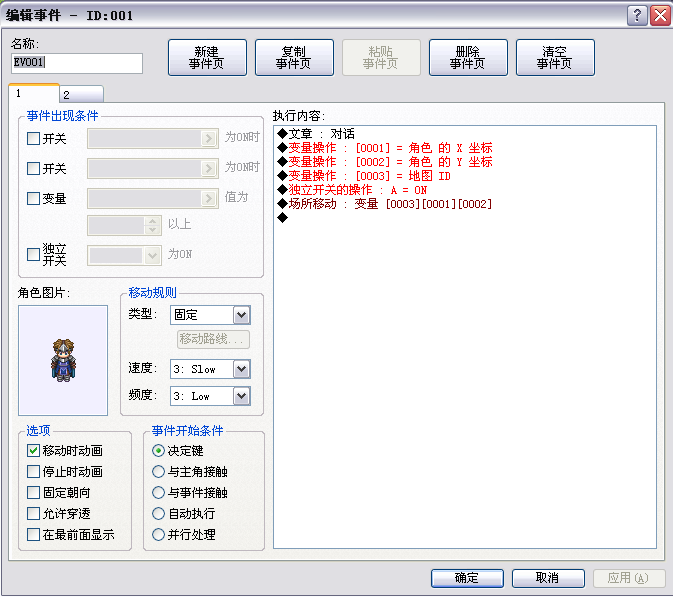Click the help question mark icon
673x597 pixels.
[x=637, y=15]
